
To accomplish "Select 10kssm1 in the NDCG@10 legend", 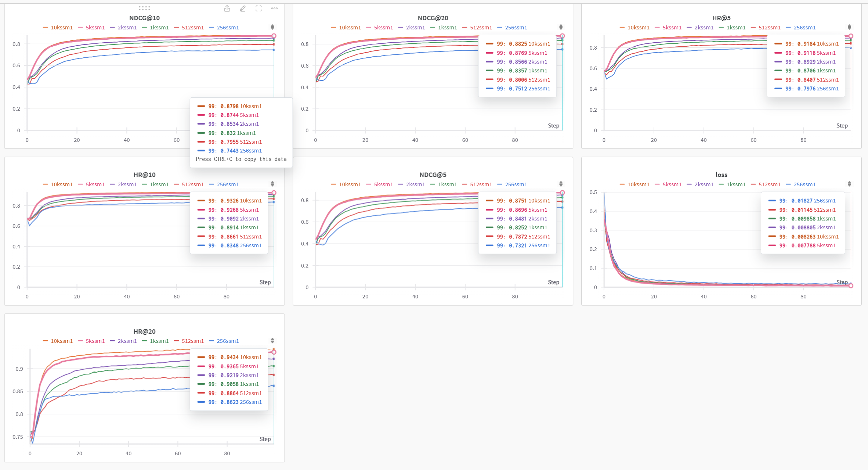I will point(62,28).
